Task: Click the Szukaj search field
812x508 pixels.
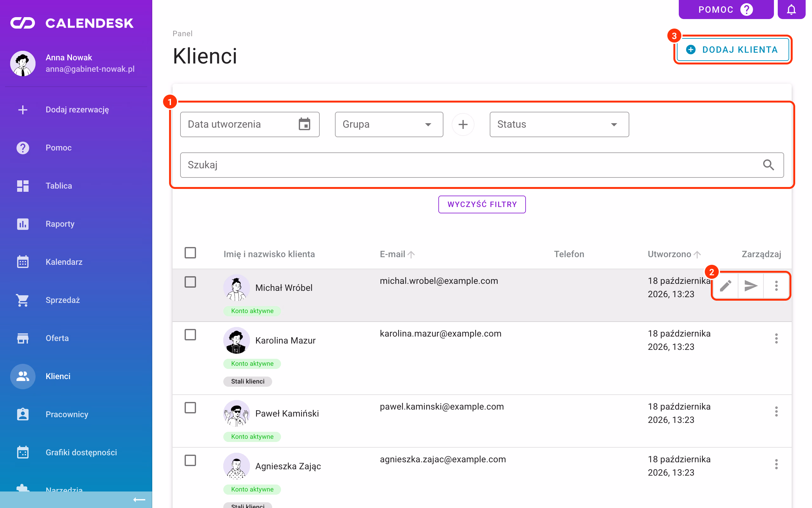Action: pyautogui.click(x=482, y=165)
